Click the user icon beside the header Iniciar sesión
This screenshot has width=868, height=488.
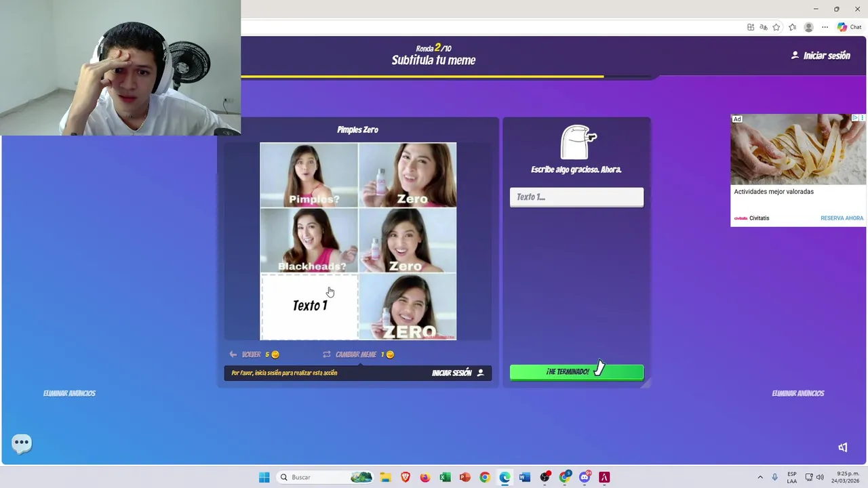coord(795,55)
